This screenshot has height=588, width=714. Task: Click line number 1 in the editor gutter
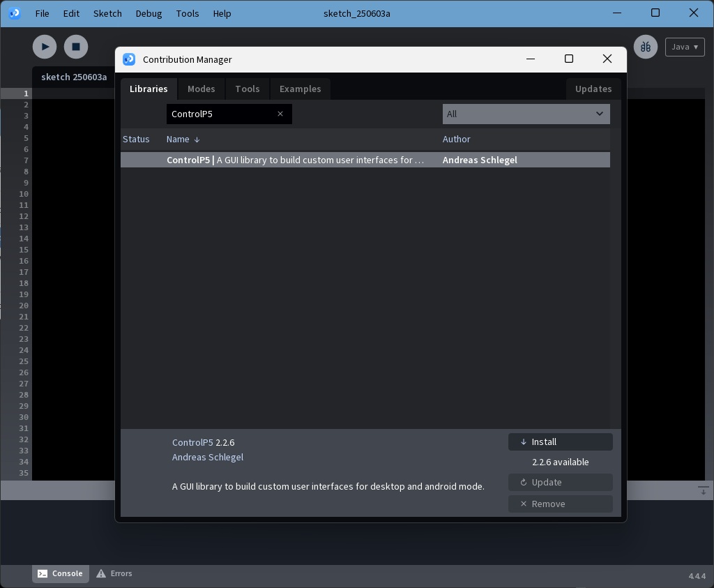tap(26, 93)
